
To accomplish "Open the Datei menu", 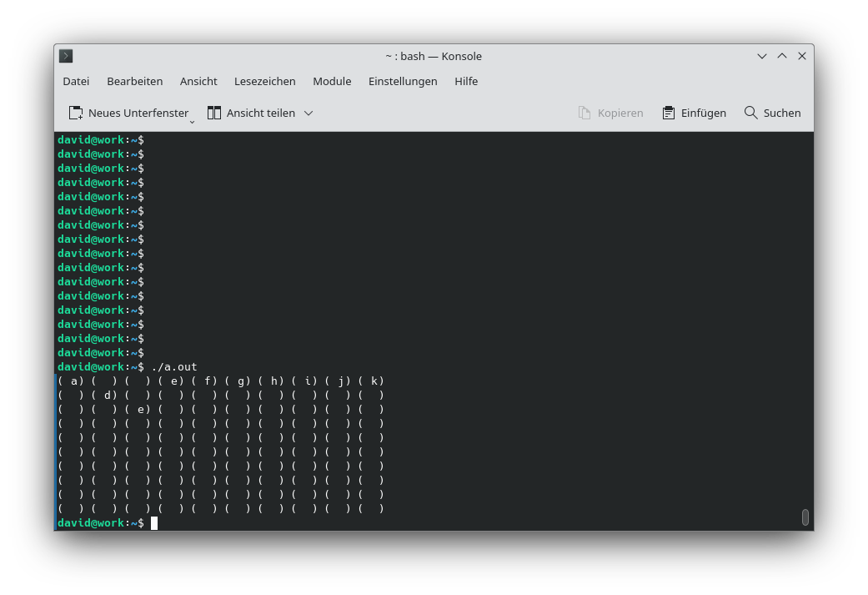I will pyautogui.click(x=76, y=81).
